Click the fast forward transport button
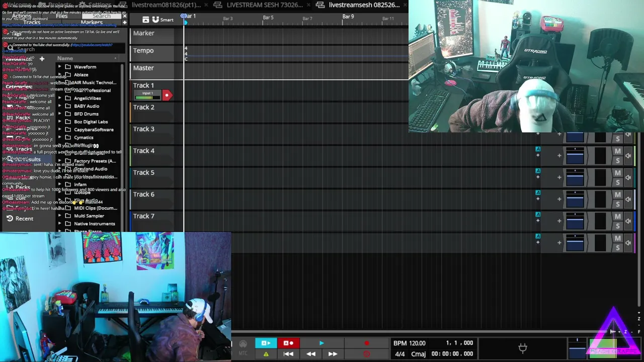644x362 pixels. [x=333, y=354]
